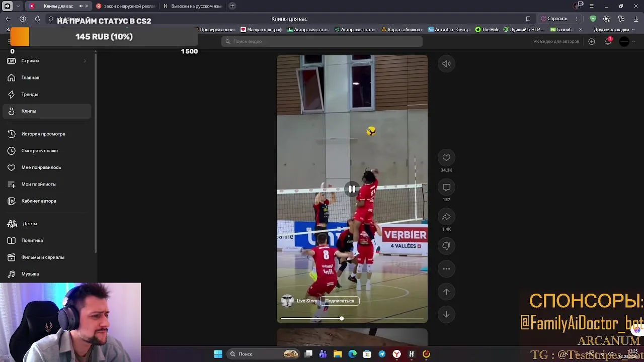Open the Live Story channel name link
The width and height of the screenshot is (644, 362).
[307, 301]
